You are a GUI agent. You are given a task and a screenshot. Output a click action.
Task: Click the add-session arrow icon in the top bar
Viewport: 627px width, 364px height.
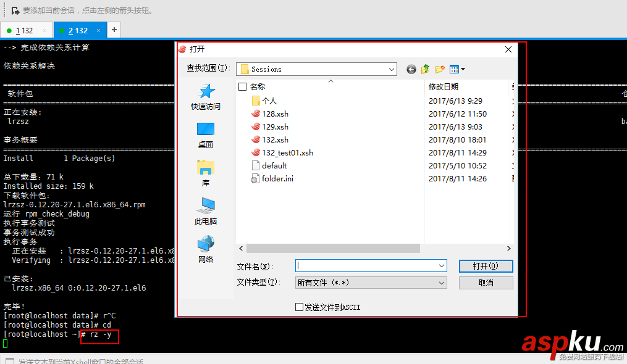click(15, 10)
